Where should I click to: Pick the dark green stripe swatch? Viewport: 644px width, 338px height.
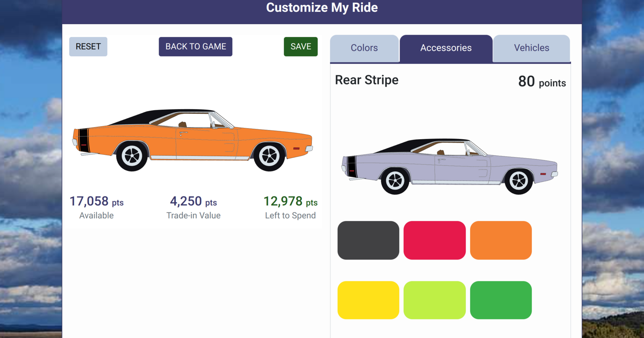pos(501,300)
